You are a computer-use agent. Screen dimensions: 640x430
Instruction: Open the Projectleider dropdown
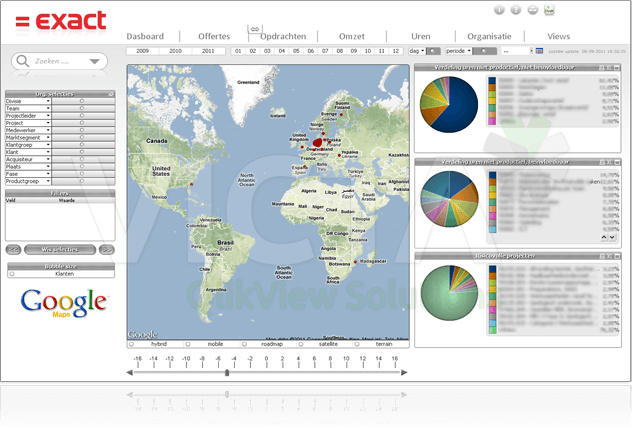[x=48, y=115]
